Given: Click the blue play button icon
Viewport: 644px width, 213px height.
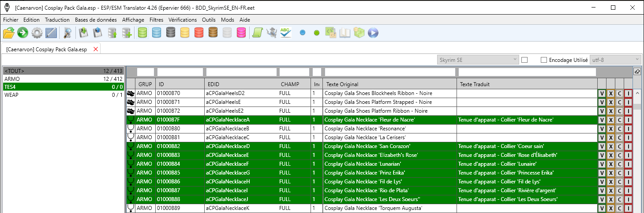Looking at the screenshot, I should (373, 32).
